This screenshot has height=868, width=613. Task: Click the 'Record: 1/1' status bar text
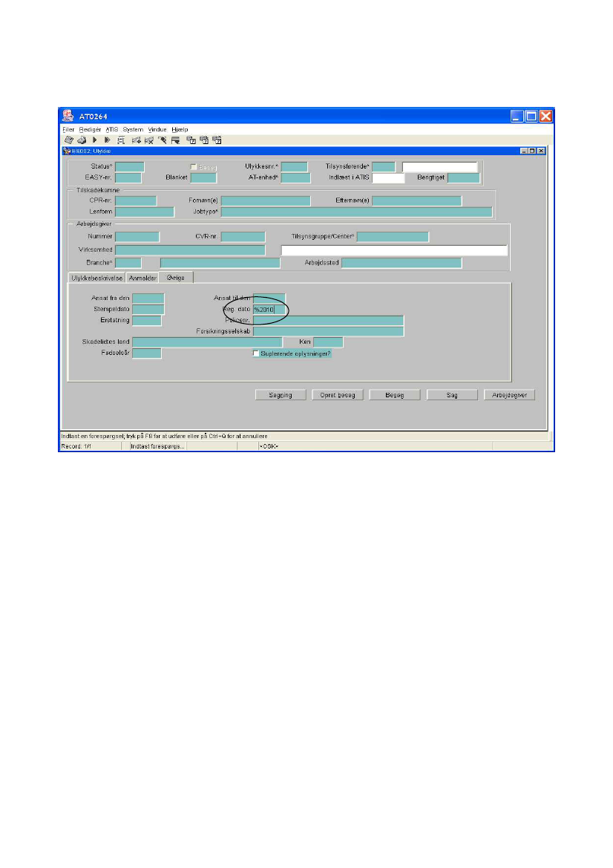click(76, 446)
